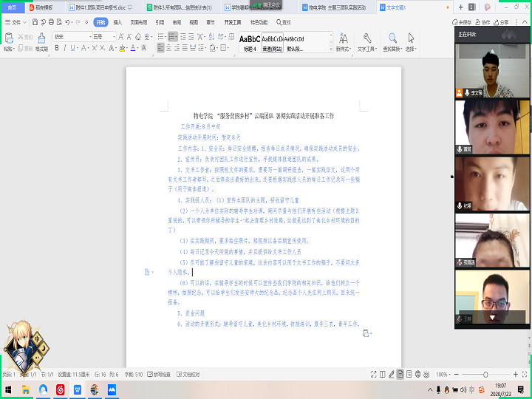This screenshot has width=532, height=399.
Task: Toggle document proofreading (文档校对) in status bar
Action: [189, 375]
